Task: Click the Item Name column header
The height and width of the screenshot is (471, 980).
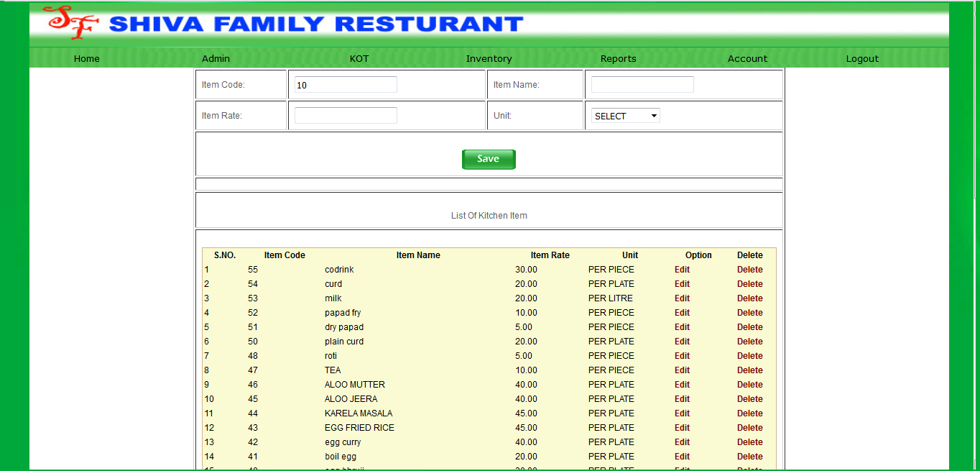Action: pyautogui.click(x=418, y=255)
